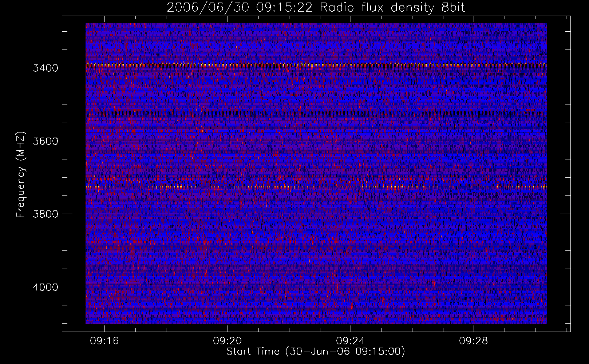Click the 09:24 time tick label
The image size is (589, 364).
[351, 341]
